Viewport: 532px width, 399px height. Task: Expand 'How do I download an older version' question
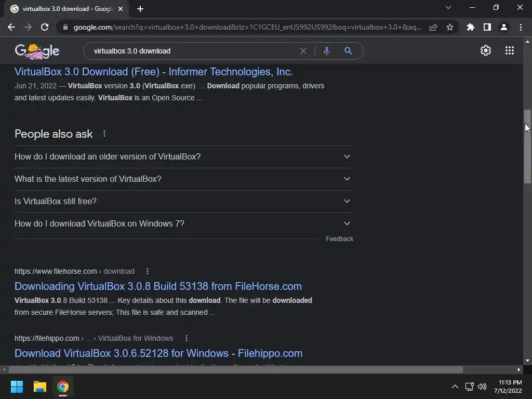click(x=184, y=157)
